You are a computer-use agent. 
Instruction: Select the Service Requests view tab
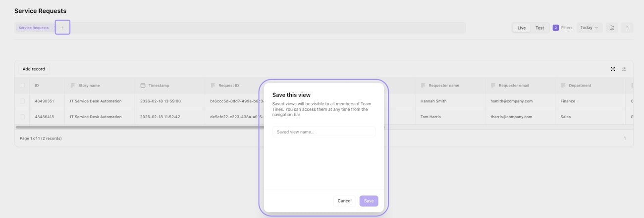[34, 28]
